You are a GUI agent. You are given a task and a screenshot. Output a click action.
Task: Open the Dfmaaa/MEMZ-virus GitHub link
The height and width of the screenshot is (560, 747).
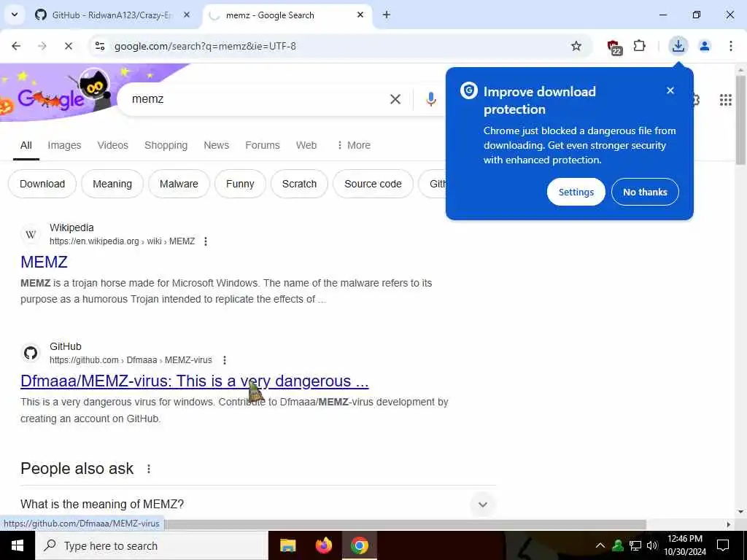pos(194,381)
